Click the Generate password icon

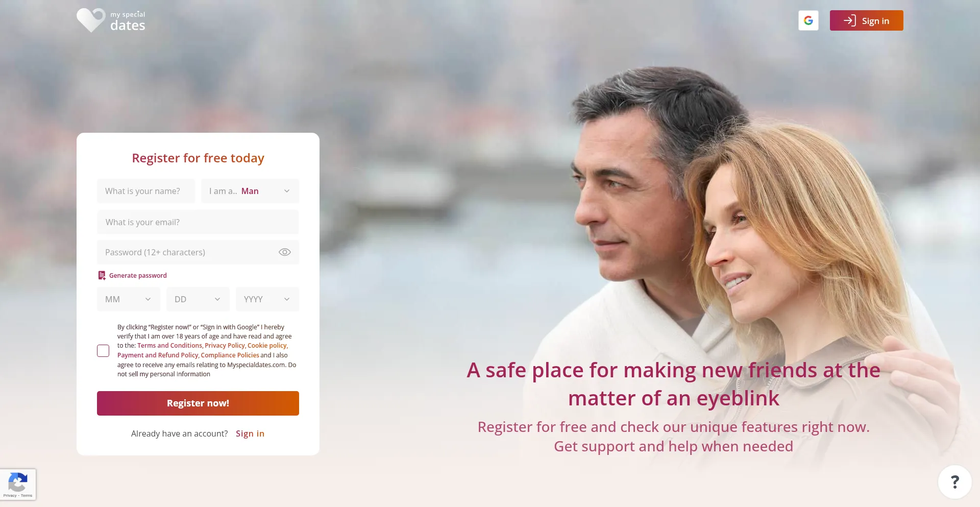click(x=102, y=275)
